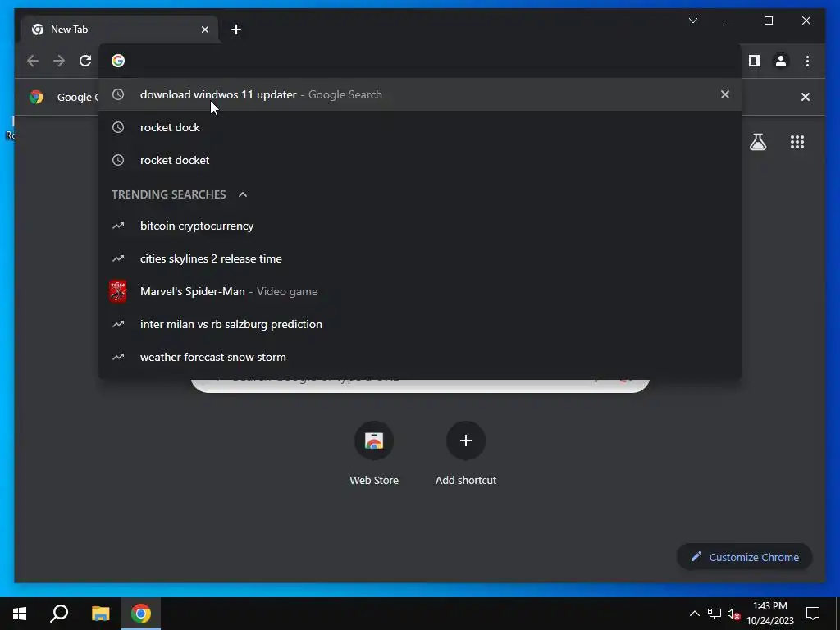The width and height of the screenshot is (840, 630).
Task: Click the forward navigation arrow
Action: [x=59, y=61]
